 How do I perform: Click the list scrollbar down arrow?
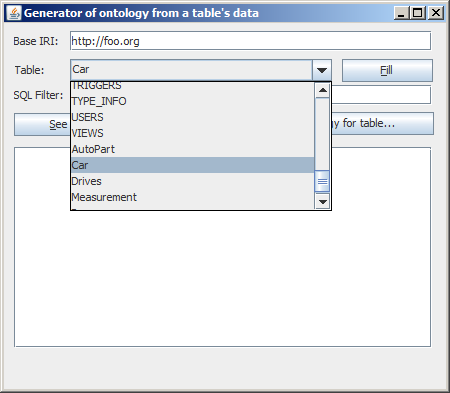(x=322, y=201)
